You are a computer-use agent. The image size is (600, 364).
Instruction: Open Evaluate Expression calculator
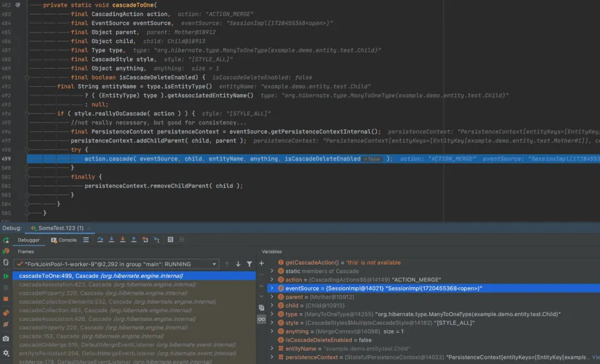[x=171, y=240]
